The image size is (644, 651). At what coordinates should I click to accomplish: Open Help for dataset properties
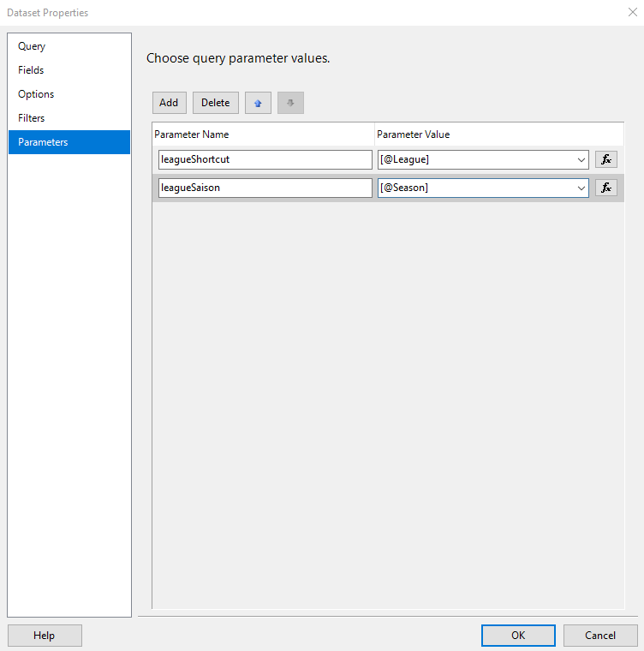pyautogui.click(x=45, y=636)
